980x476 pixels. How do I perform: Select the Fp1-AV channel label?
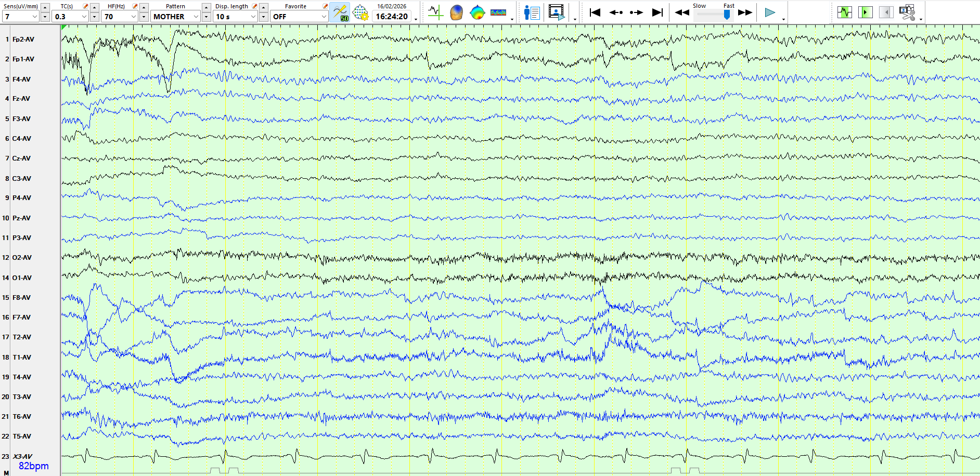[23, 59]
